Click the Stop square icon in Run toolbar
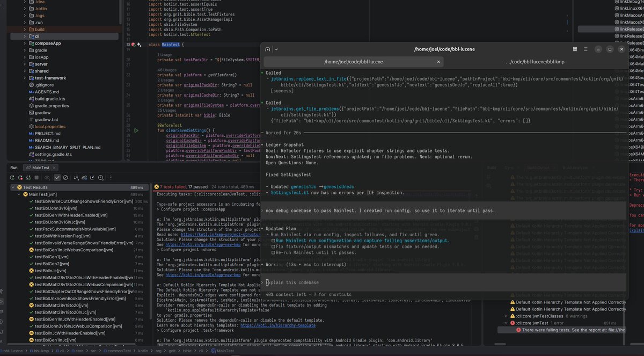The image size is (644, 356). tap(36, 177)
